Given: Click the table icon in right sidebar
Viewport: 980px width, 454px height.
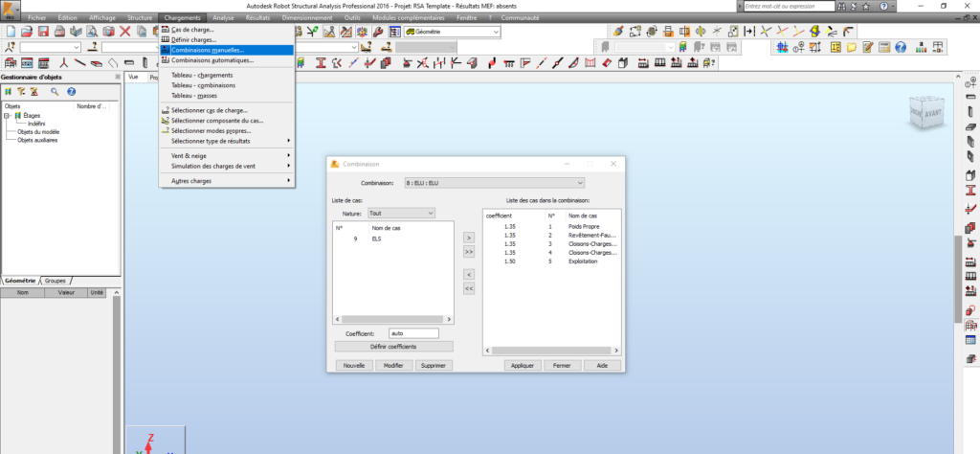Looking at the screenshot, I should (x=970, y=340).
